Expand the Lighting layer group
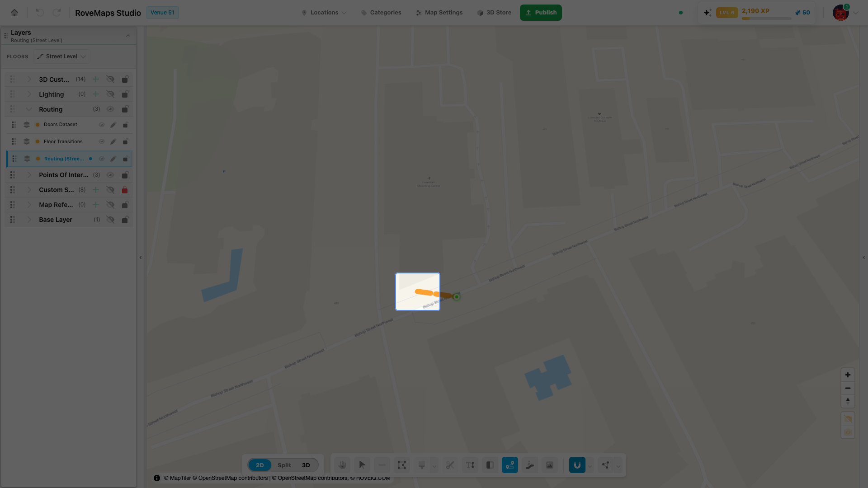Screen dimensions: 868x488 click(29, 94)
